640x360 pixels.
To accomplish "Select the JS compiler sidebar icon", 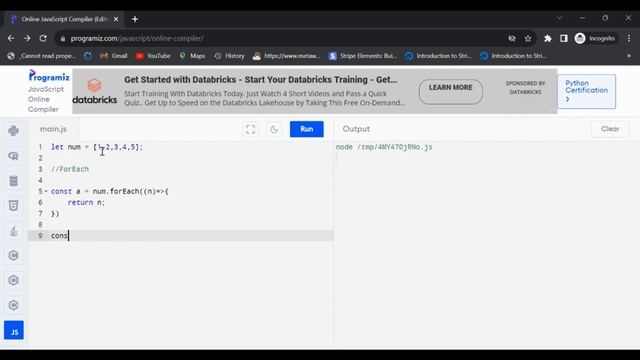I will (14, 330).
